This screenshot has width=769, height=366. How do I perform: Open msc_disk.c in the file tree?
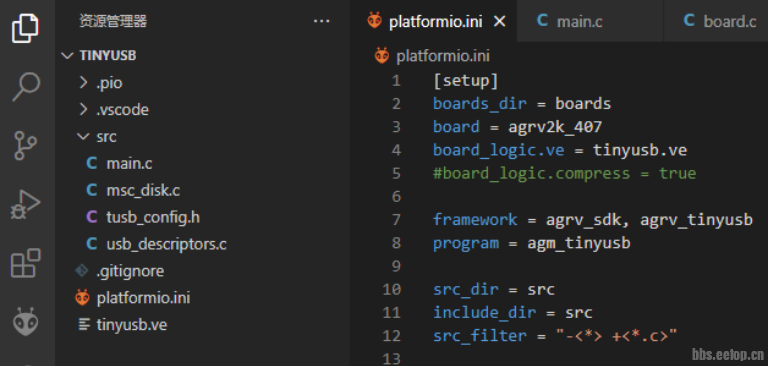[143, 190]
